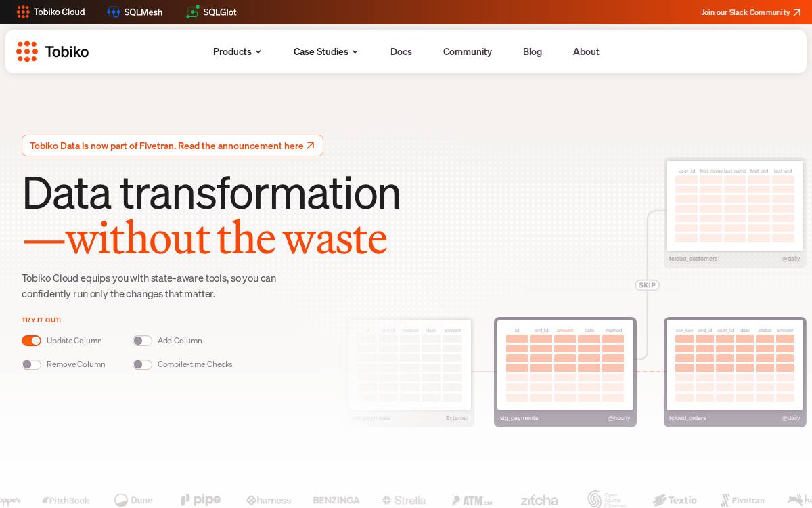Click the ATM.com logo
This screenshot has height=508, width=812.
point(472,501)
